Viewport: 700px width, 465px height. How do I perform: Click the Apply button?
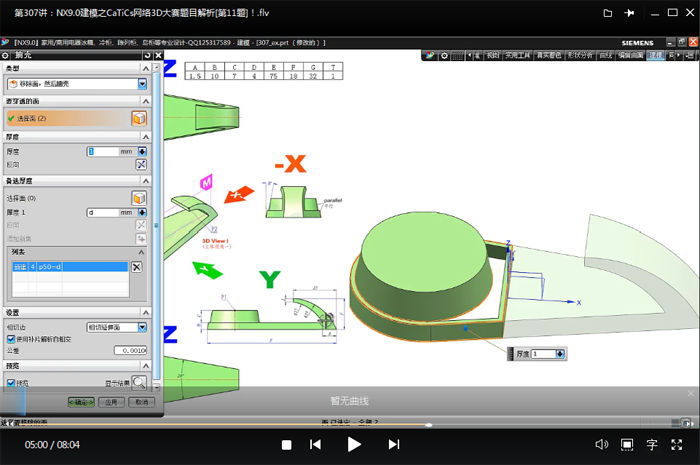(111, 402)
